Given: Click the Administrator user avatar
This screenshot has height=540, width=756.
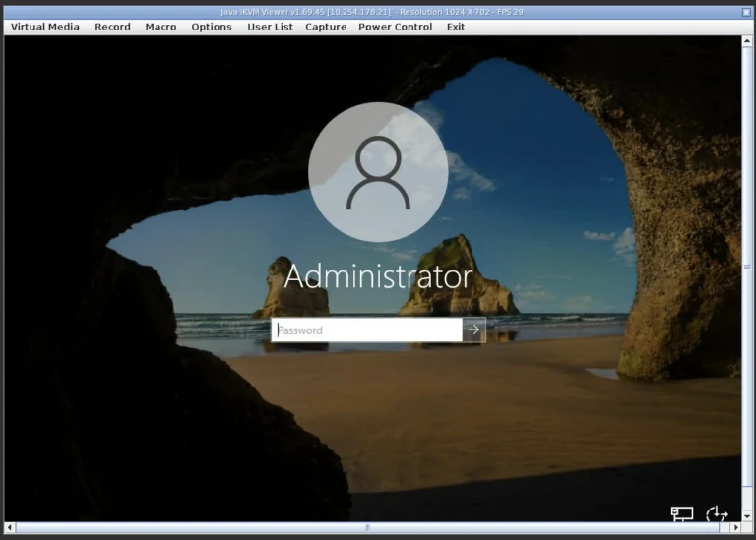Looking at the screenshot, I should 378,172.
